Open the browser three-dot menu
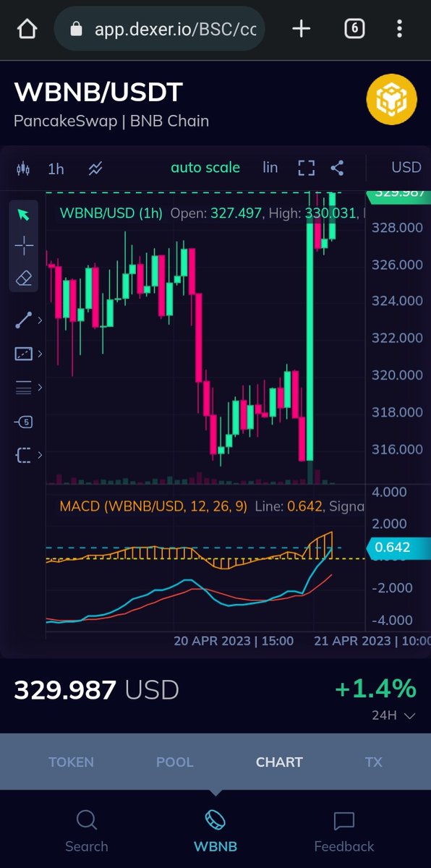The image size is (431, 868). pyautogui.click(x=400, y=29)
